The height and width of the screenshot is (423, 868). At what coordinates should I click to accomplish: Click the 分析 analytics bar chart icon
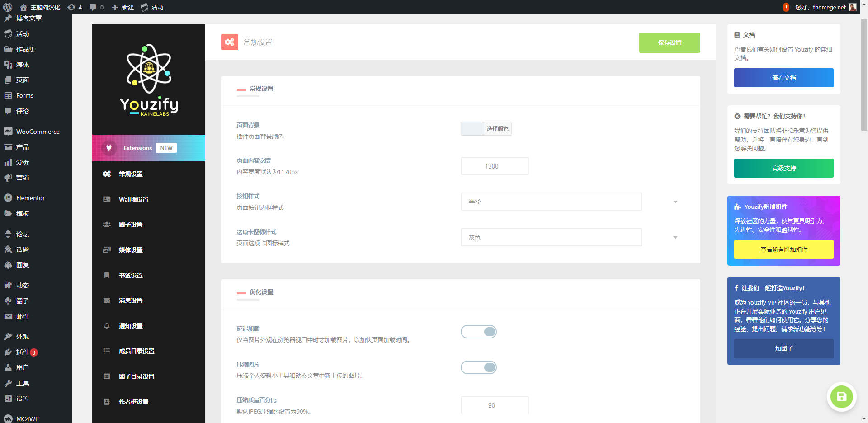pos(8,162)
